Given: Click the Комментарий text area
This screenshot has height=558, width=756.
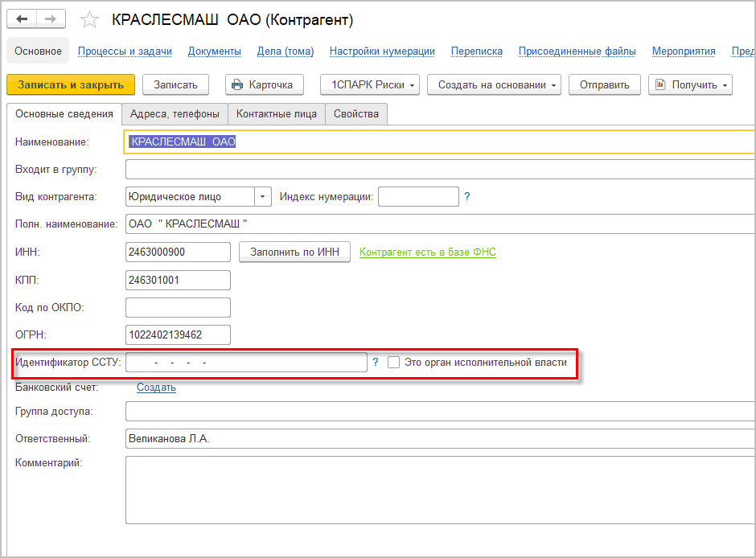Looking at the screenshot, I should (440, 490).
